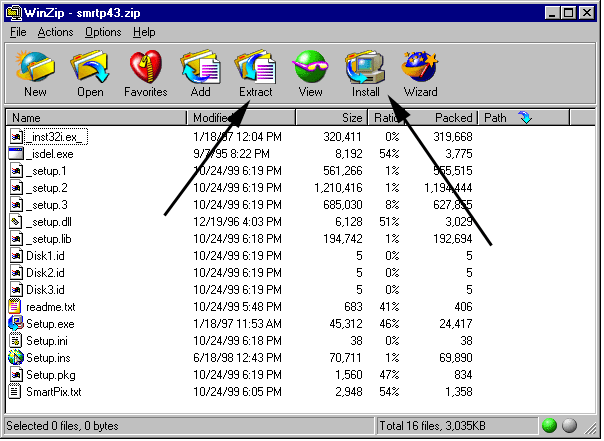Viewport: 604px width, 441px height.
Task: Click the 24,417 packed value
Action: pyautogui.click(x=455, y=324)
